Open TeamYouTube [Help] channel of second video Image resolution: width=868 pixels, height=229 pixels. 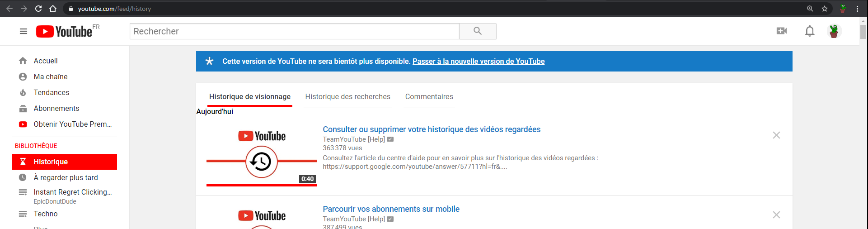[354, 219]
